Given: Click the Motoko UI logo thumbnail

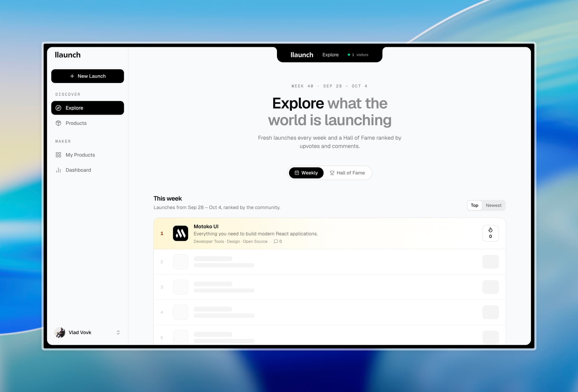Looking at the screenshot, I should 181,233.
